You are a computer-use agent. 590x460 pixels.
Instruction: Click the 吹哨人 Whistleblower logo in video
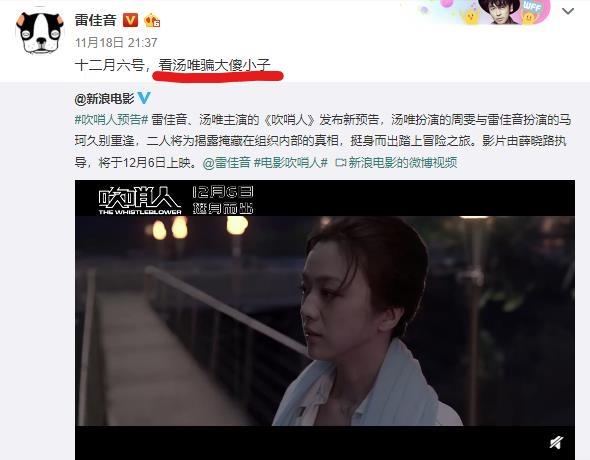(x=140, y=201)
